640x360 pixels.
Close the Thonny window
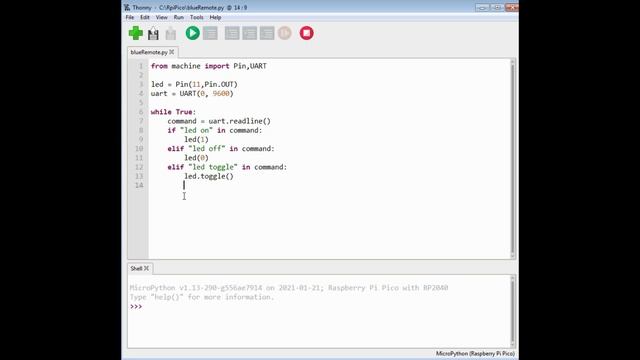coord(511,7)
